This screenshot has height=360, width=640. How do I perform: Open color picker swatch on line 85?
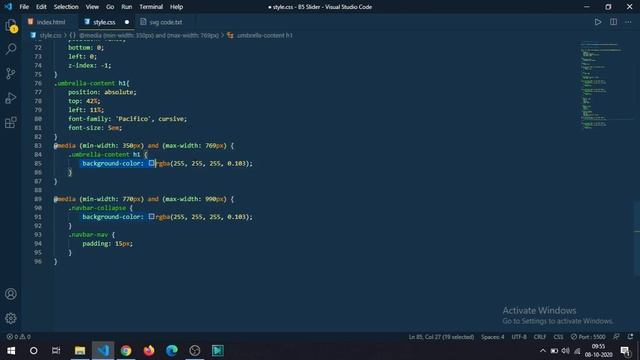point(151,163)
